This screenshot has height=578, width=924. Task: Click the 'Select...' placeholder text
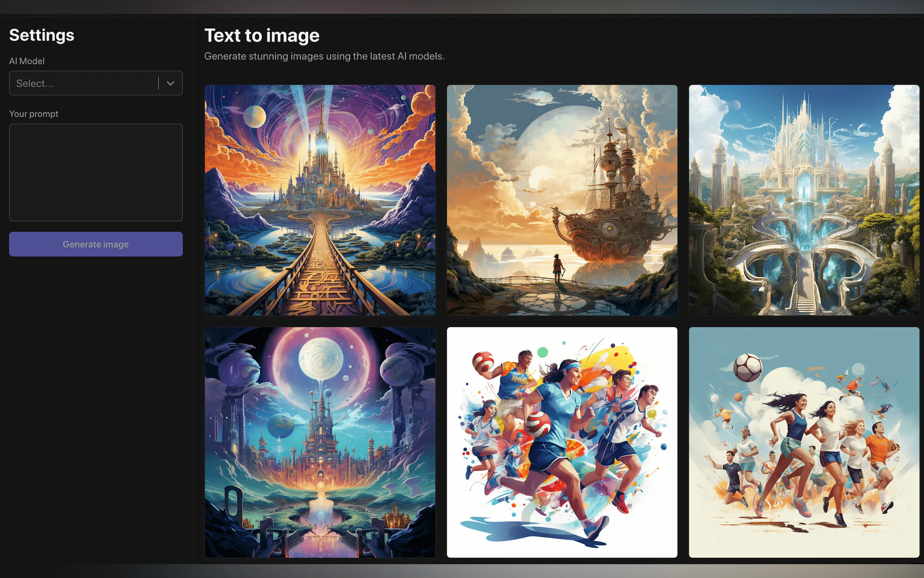tap(35, 83)
